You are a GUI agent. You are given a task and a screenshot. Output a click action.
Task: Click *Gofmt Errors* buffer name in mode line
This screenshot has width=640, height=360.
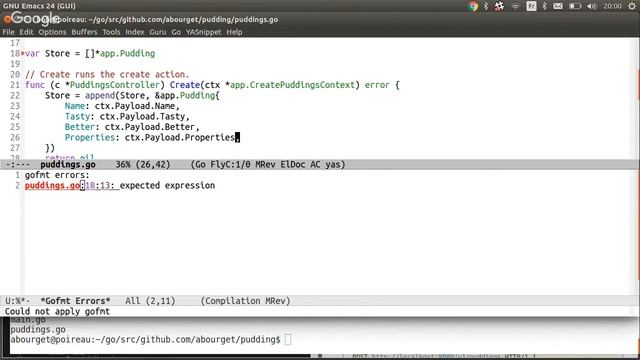click(75, 301)
